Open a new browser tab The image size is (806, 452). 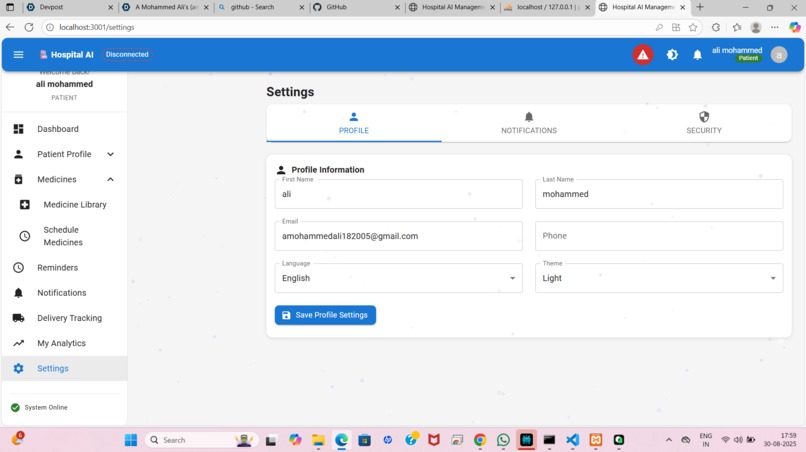(x=700, y=7)
